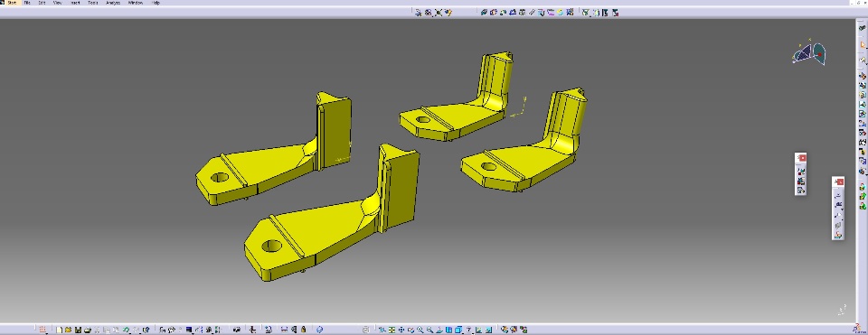Image resolution: width=868 pixels, height=335 pixels.
Task: Select the rear-left yellow bracket
Action: click(277, 166)
